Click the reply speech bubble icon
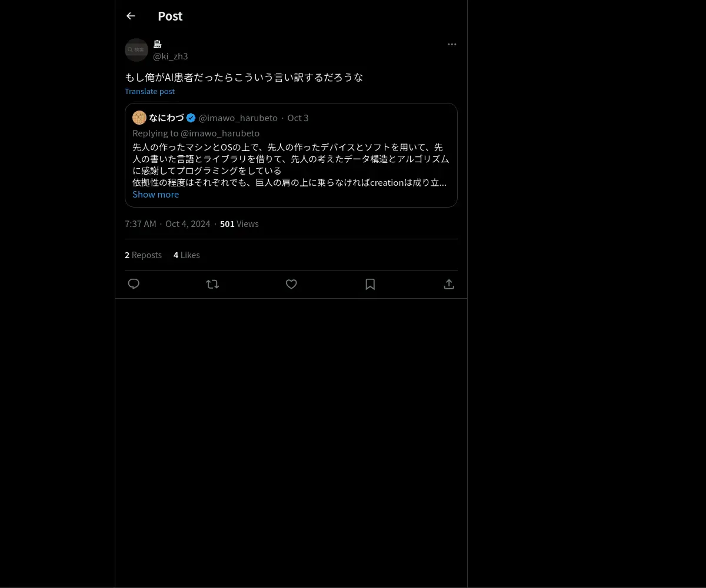This screenshot has width=706, height=588. [x=134, y=284]
